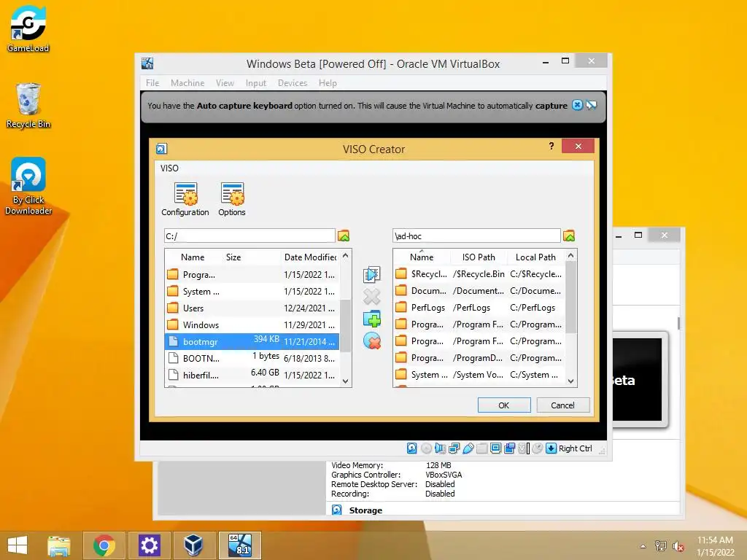Sort VISO content by Local Path column

[x=535, y=257]
